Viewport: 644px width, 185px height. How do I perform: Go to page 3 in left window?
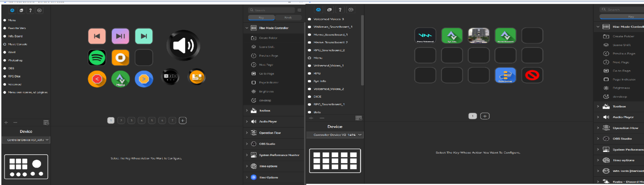131,120
